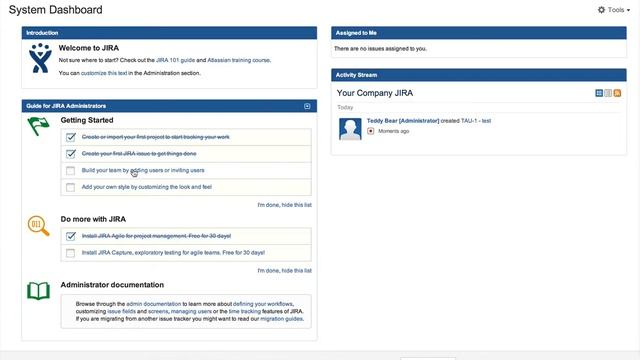Open the Tools gear dropdown

coord(613,10)
